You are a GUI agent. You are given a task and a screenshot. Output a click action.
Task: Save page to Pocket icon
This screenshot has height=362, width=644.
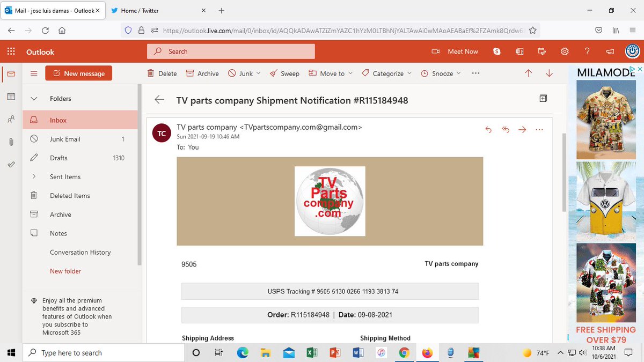pos(598,31)
